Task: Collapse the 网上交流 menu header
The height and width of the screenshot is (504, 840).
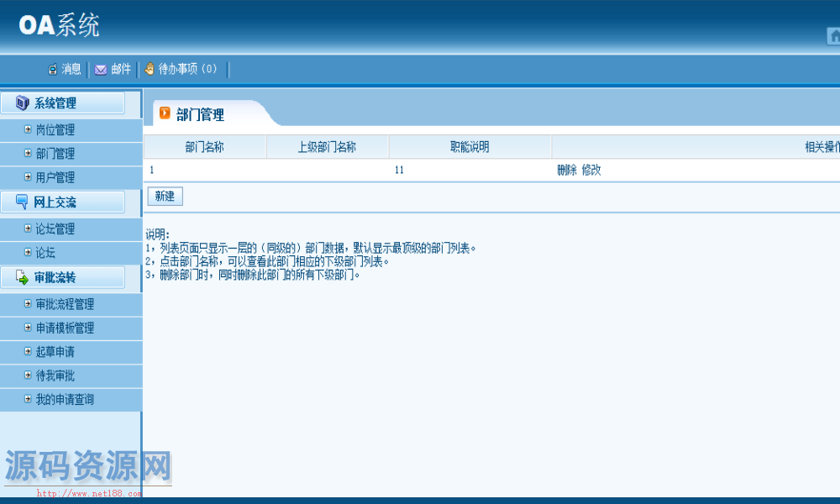Action: (x=63, y=202)
